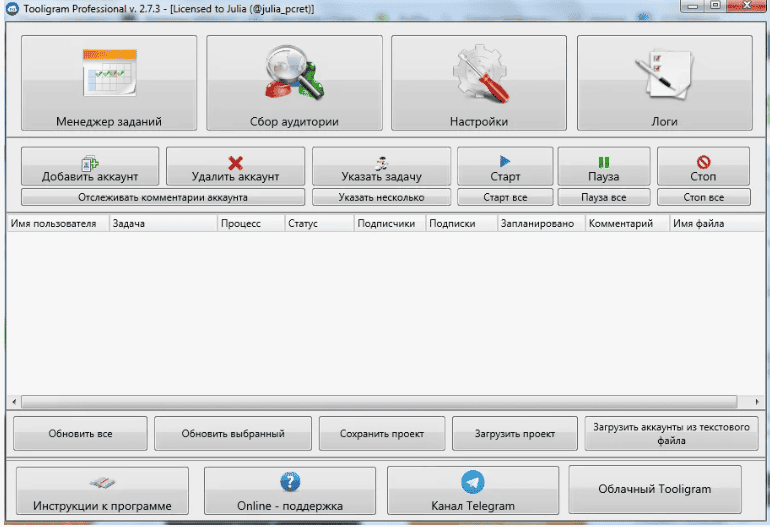The image size is (770, 527).
Task: Click Стоп все button
Action: pos(703,197)
